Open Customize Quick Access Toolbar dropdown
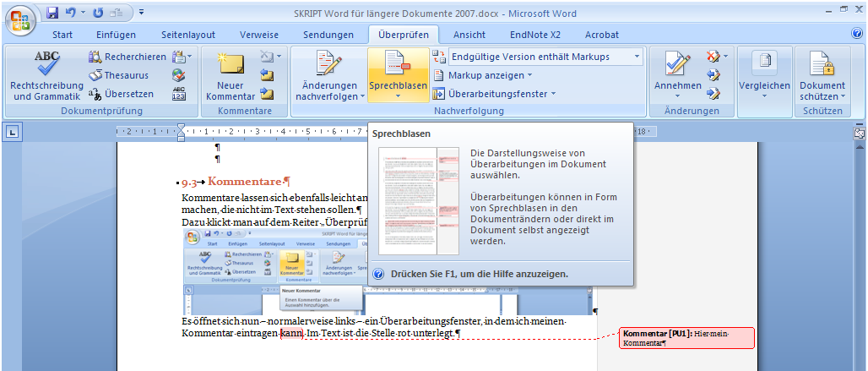868x371 pixels. tap(142, 12)
